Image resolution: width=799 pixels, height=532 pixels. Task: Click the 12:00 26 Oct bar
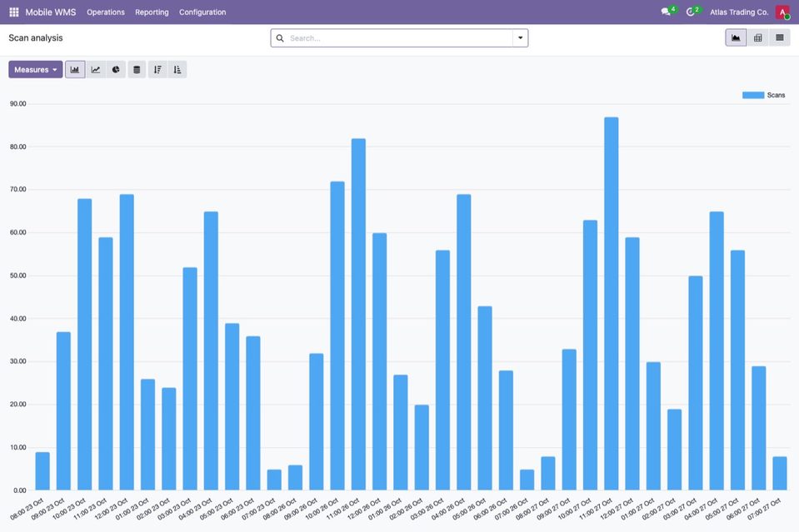click(380, 362)
